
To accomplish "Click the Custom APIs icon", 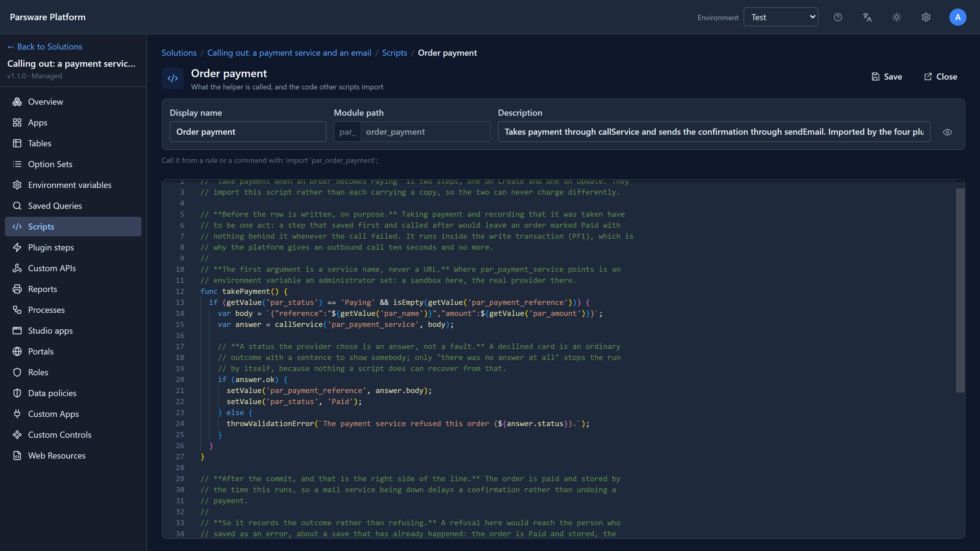I will point(17,268).
